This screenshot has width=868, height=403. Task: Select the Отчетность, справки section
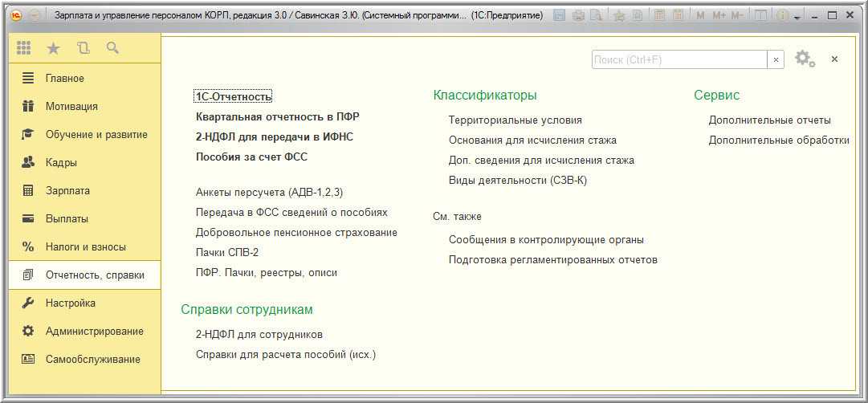point(84,275)
